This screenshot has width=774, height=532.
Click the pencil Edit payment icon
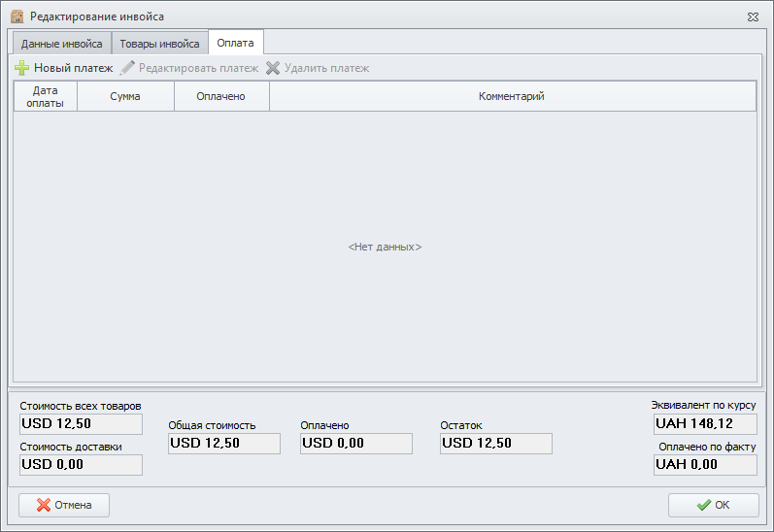pyautogui.click(x=127, y=68)
